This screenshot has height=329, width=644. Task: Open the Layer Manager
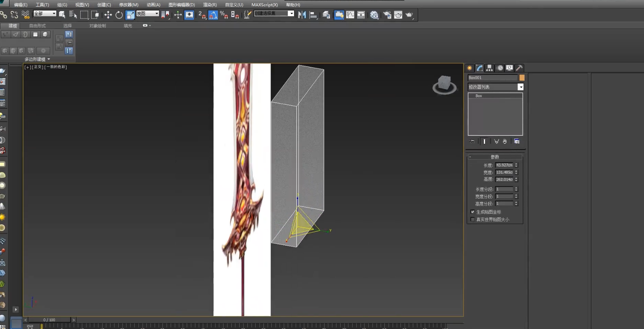click(327, 15)
